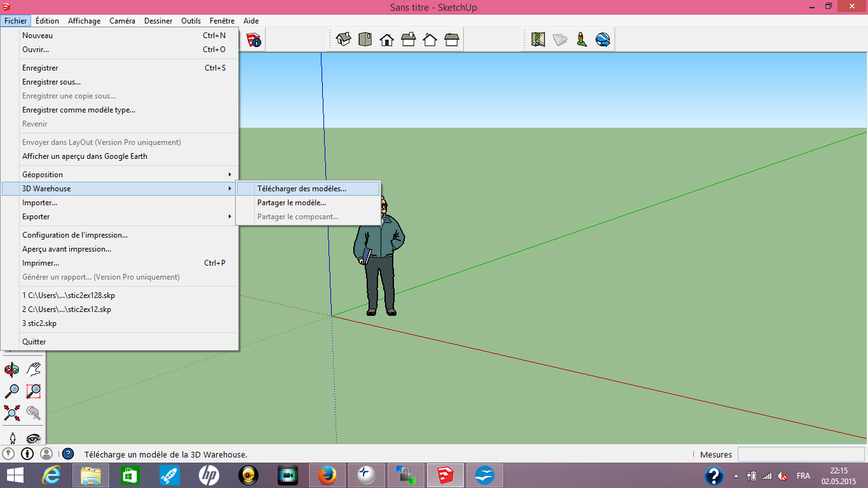The width and height of the screenshot is (868, 488).
Task: Choose Nouveau in the Fichier menu
Action: click(120, 36)
